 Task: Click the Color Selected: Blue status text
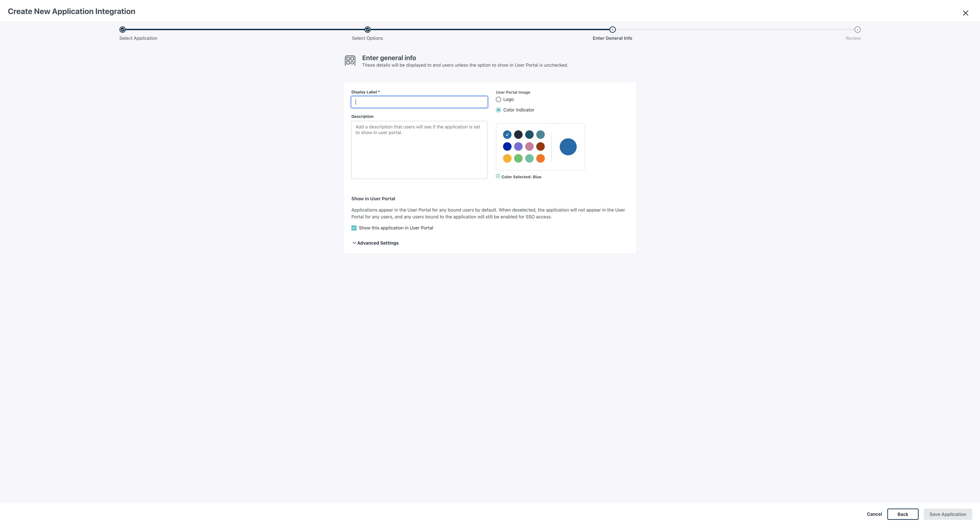[x=521, y=177]
